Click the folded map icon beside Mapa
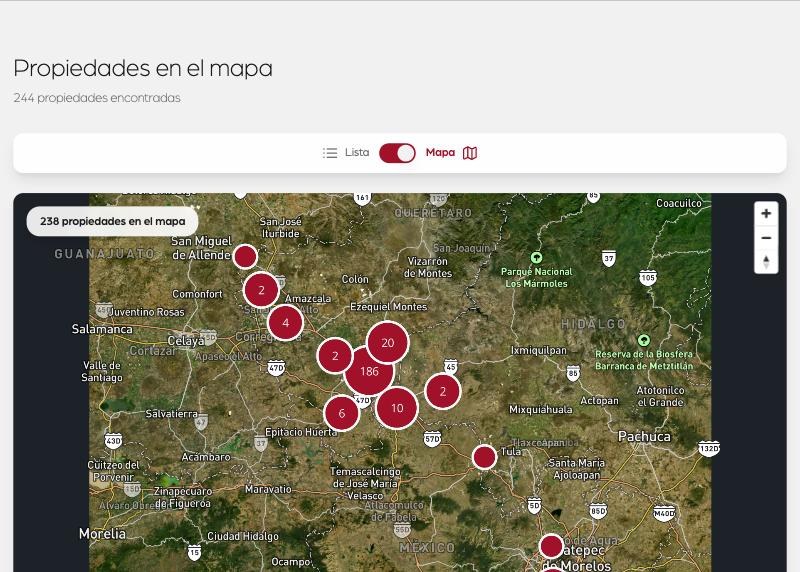The image size is (800, 572). [470, 153]
